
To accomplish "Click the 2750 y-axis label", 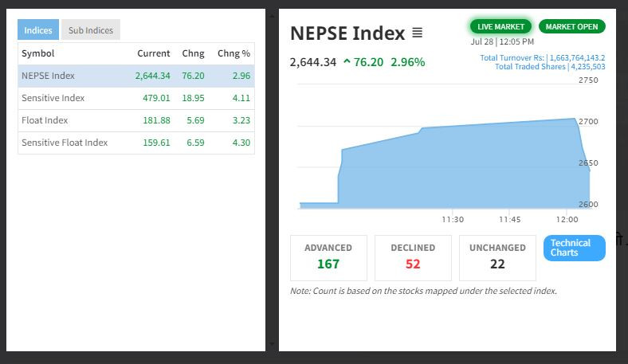I will point(588,80).
